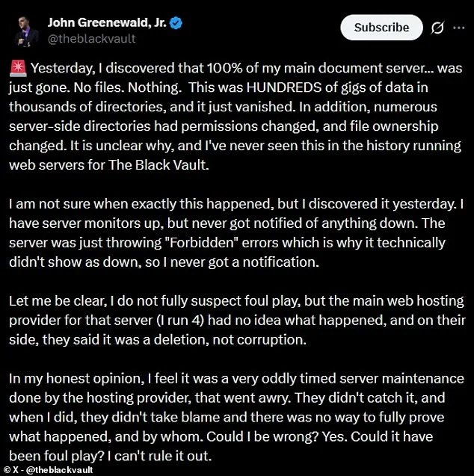
Task: Open the Grok icon beside Subscribe
Action: click(438, 28)
